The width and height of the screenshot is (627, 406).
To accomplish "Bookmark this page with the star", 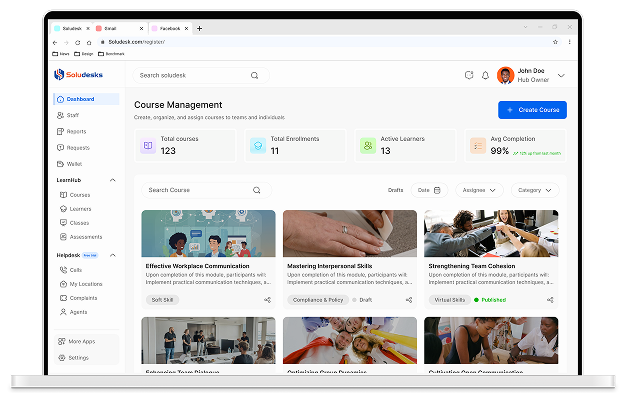I will point(555,42).
